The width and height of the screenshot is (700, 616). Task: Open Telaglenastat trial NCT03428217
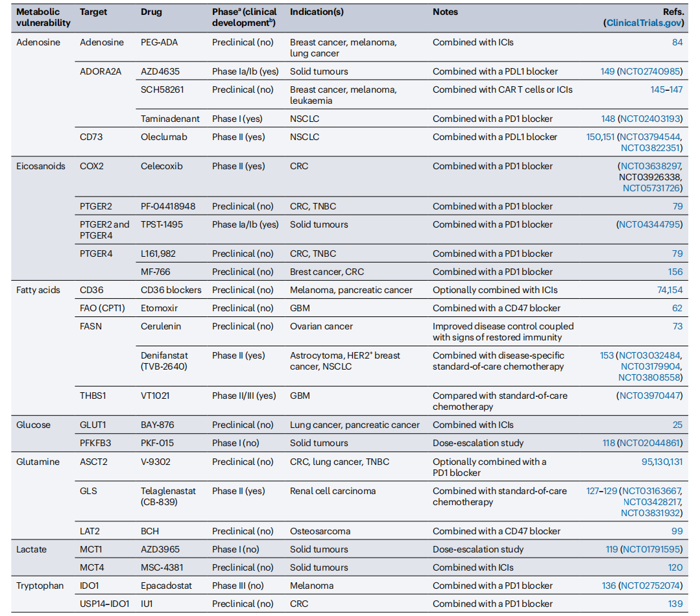pos(652,502)
